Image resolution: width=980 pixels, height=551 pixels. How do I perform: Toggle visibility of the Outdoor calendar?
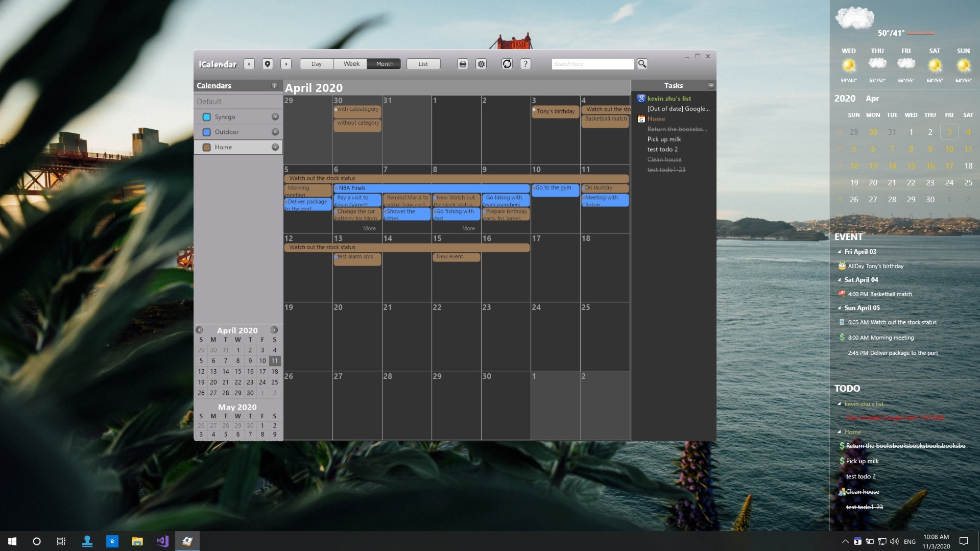(x=206, y=132)
